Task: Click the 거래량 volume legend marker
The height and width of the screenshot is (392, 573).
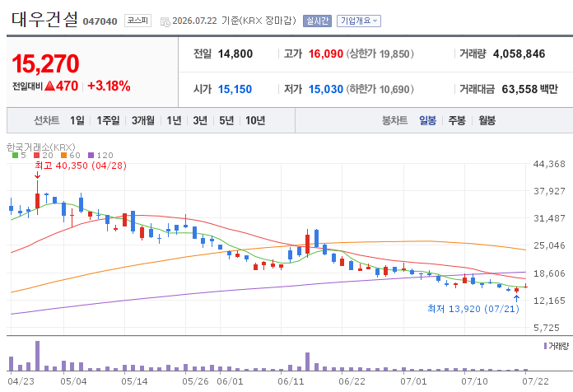Action: (x=545, y=346)
